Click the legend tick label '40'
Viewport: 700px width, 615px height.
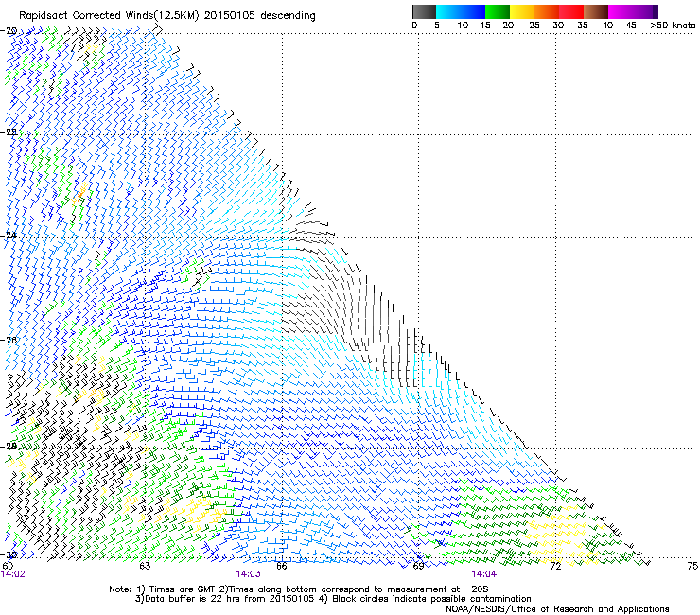(607, 26)
